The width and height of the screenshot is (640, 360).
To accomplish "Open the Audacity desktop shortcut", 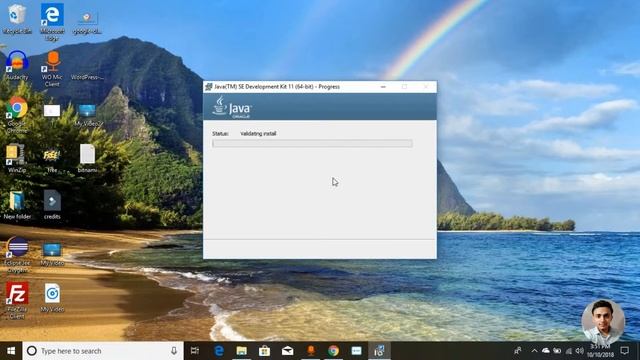I will (x=17, y=65).
